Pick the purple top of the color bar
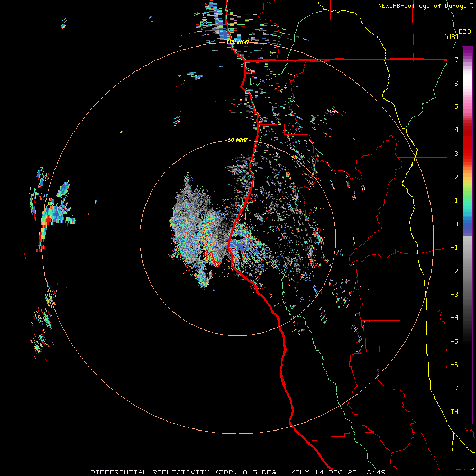 tap(467, 52)
